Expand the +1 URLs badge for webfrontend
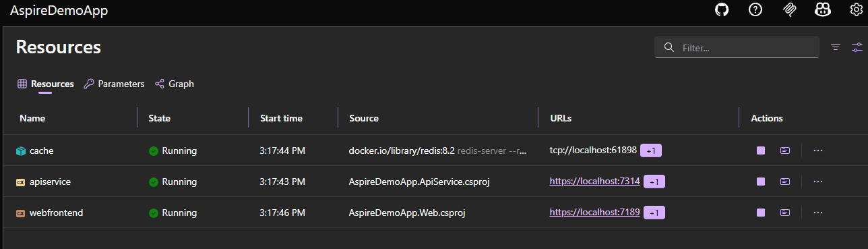868x249 pixels. click(x=654, y=213)
